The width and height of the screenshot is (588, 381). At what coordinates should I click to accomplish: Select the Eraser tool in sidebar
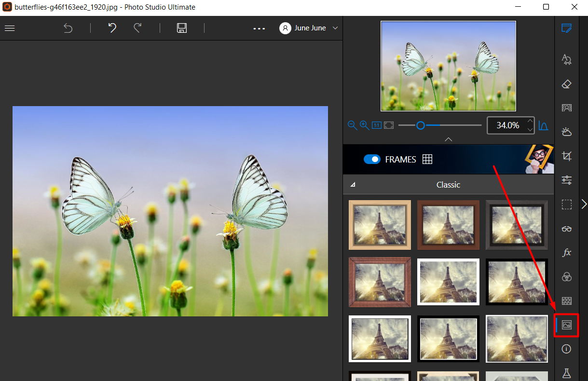(567, 84)
